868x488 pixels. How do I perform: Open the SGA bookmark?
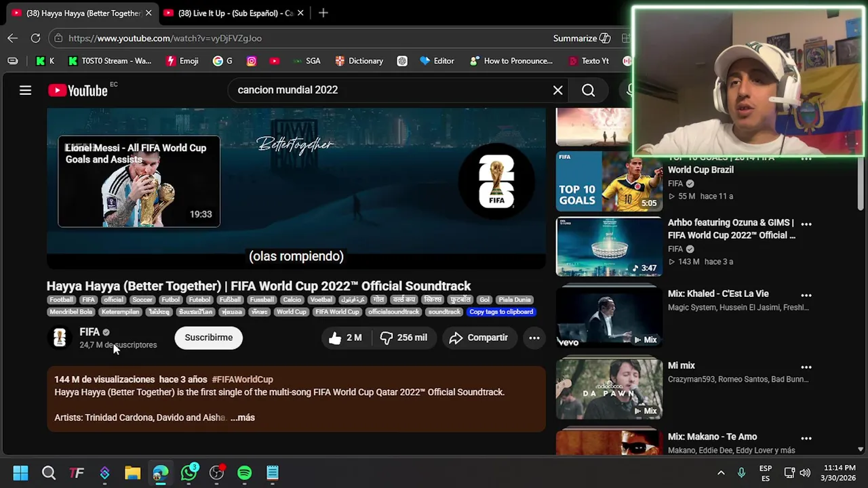pyautogui.click(x=307, y=61)
